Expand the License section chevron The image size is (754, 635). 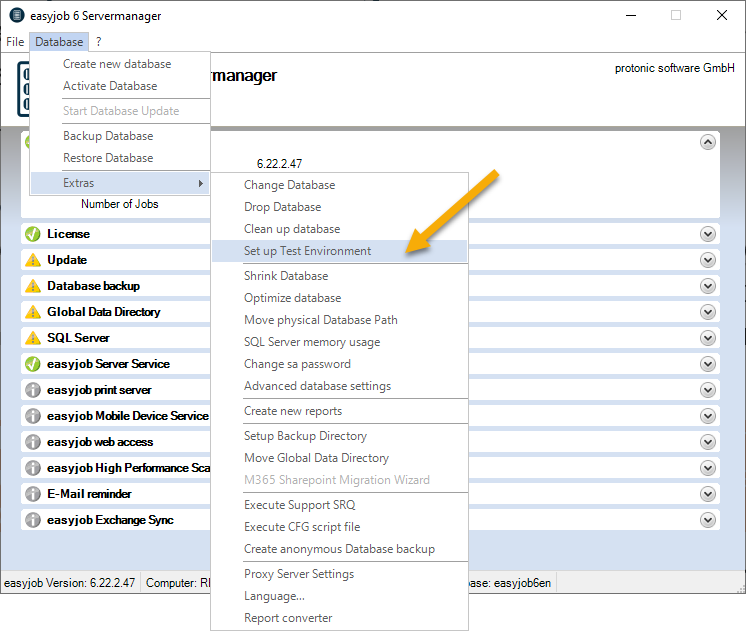(x=708, y=234)
